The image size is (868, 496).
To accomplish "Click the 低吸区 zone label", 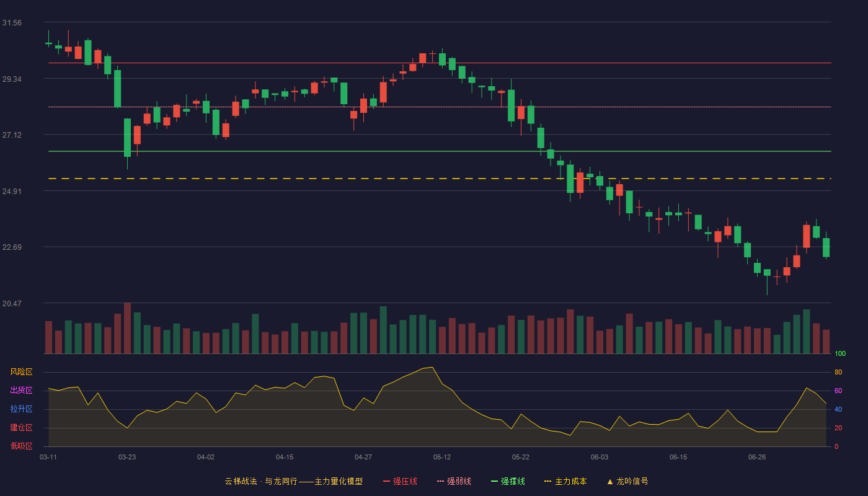I will point(21,446).
